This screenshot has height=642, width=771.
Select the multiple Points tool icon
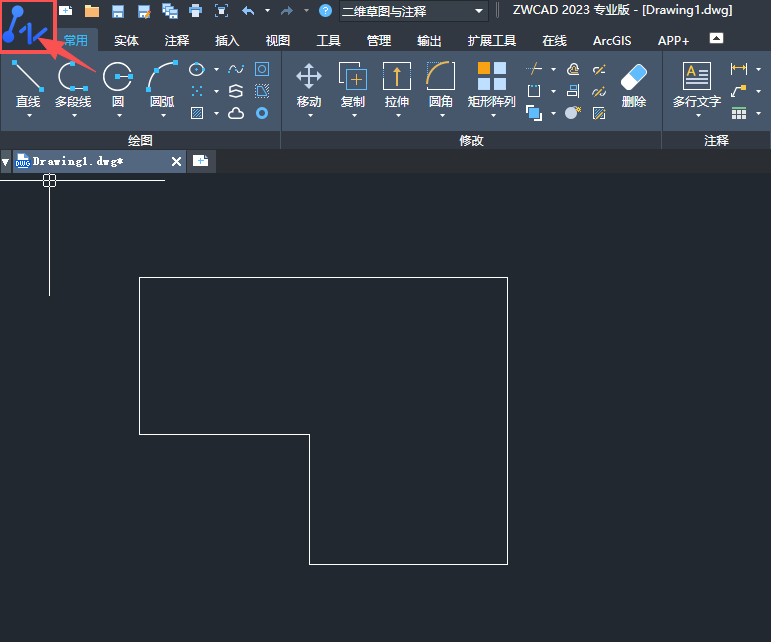[197, 91]
